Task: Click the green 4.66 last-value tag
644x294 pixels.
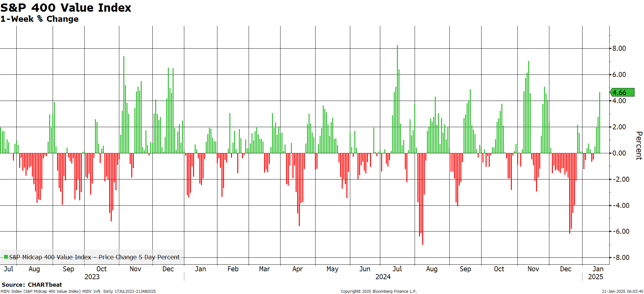Action: pyautogui.click(x=622, y=92)
